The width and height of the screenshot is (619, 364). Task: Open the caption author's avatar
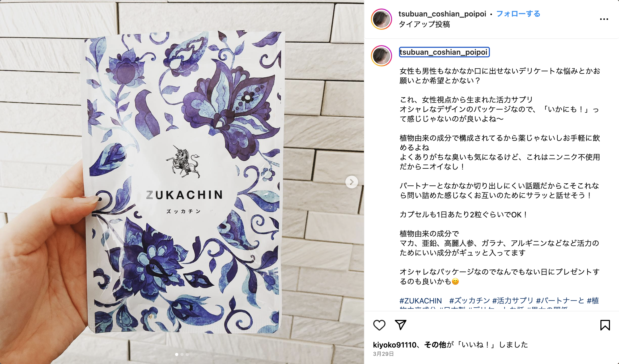click(x=381, y=56)
